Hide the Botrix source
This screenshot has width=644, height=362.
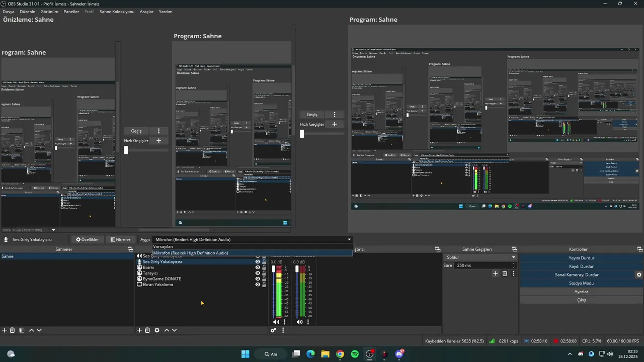pos(258,267)
